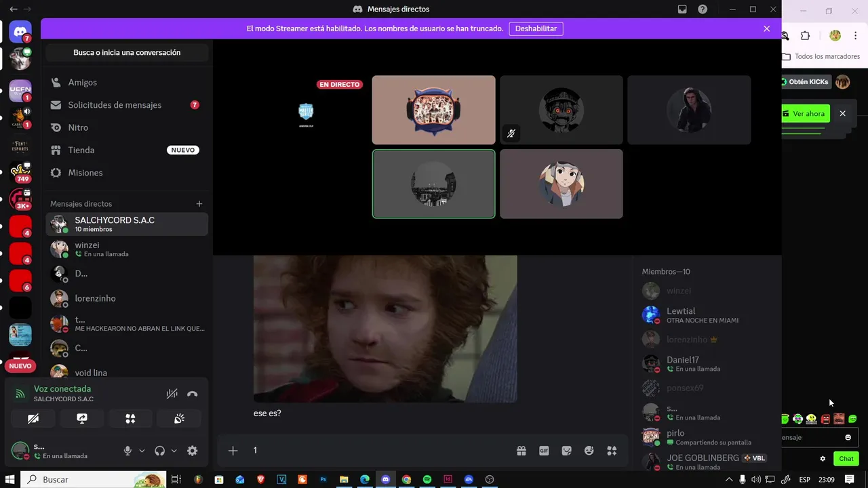
Task: Open Solicitudes de mensajes
Action: click(127, 105)
